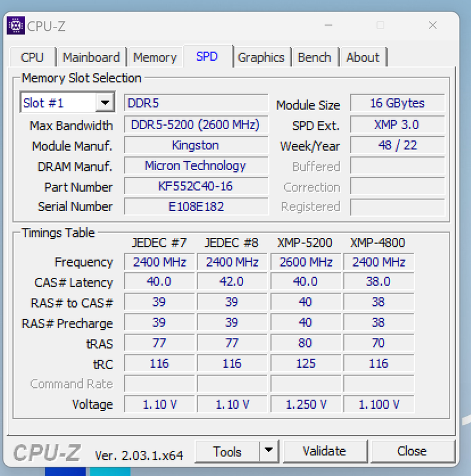
Task: Click the JEDEC #7 column header
Action: coord(159,243)
